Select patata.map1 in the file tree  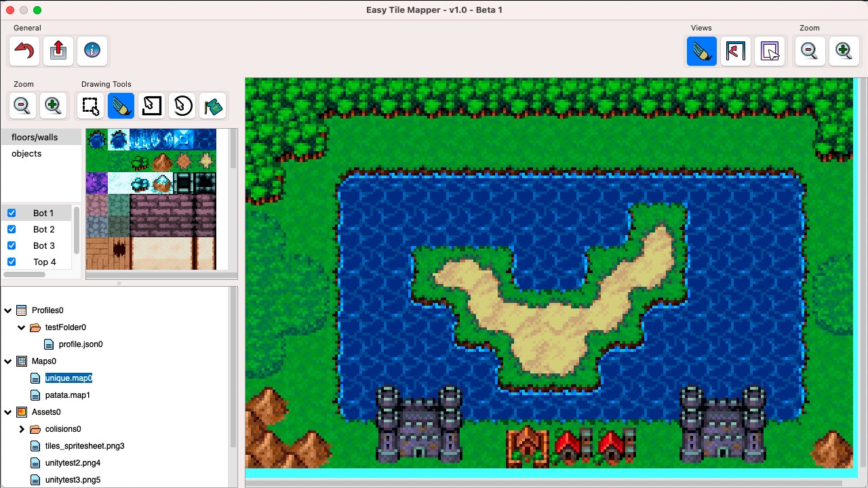[69, 394]
